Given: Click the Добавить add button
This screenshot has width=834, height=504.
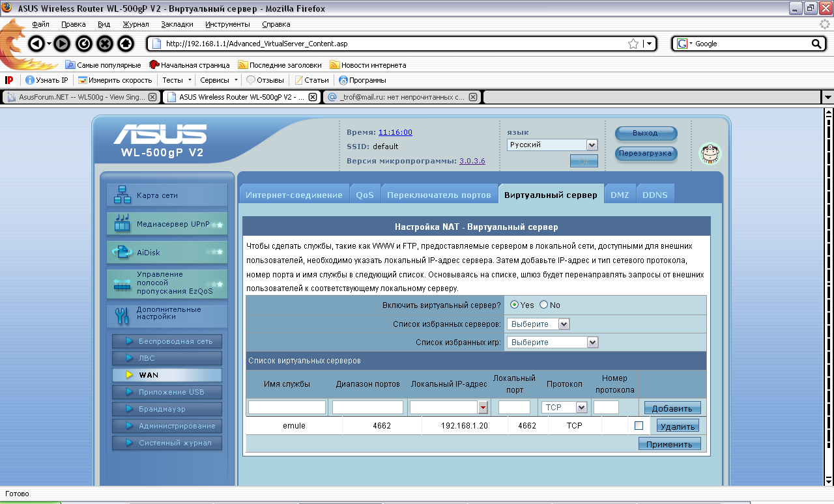Looking at the screenshot, I should (x=672, y=408).
